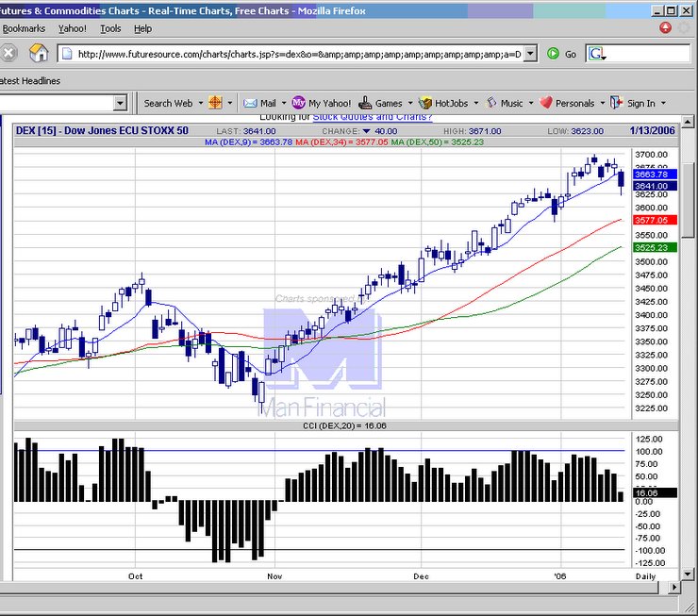The height and width of the screenshot is (616, 698).
Task: Click the purple My Yahoo icon
Action: 298,103
